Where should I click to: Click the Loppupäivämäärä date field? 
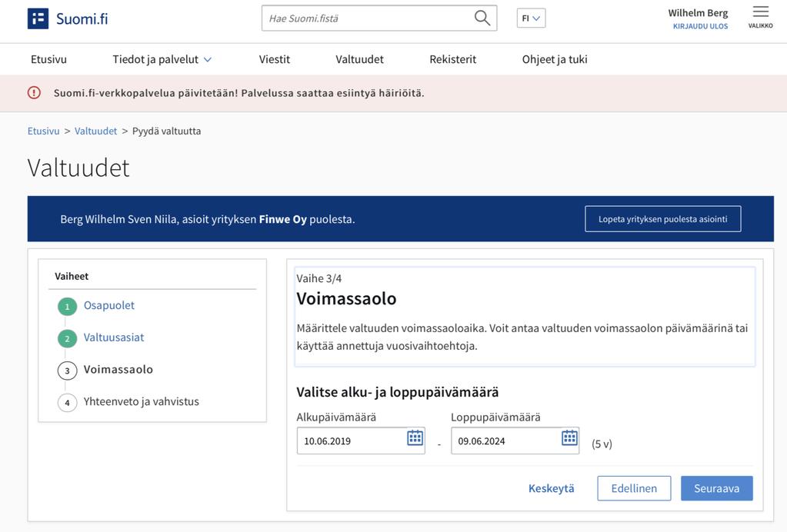click(x=515, y=441)
